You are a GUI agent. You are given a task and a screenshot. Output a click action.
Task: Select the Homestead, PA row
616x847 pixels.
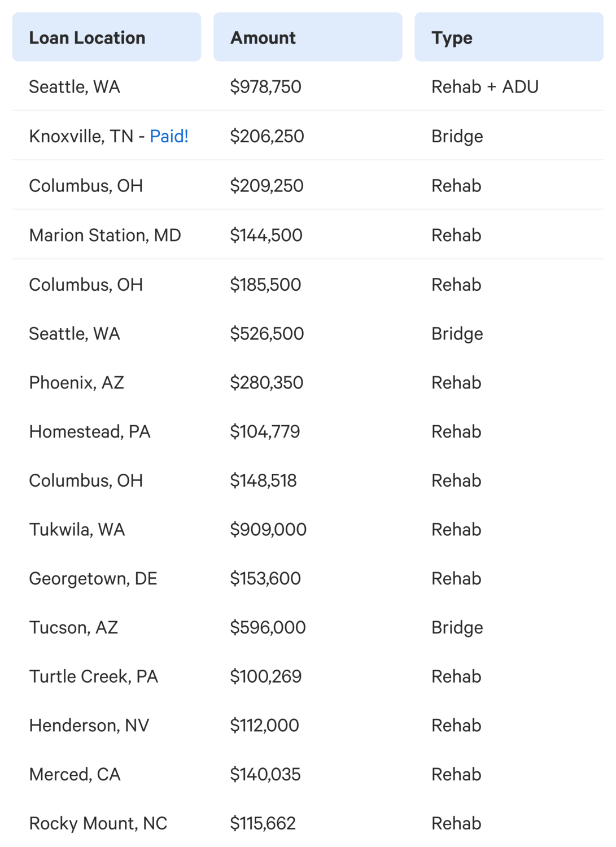tap(308, 432)
